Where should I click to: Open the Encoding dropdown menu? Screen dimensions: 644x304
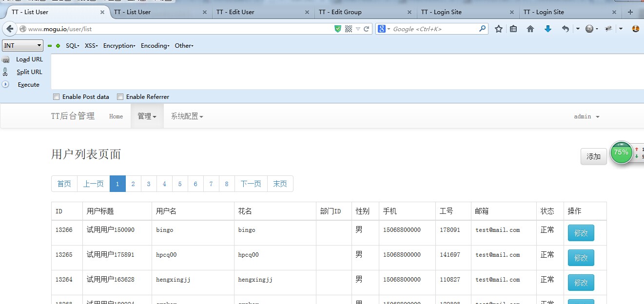tap(155, 46)
